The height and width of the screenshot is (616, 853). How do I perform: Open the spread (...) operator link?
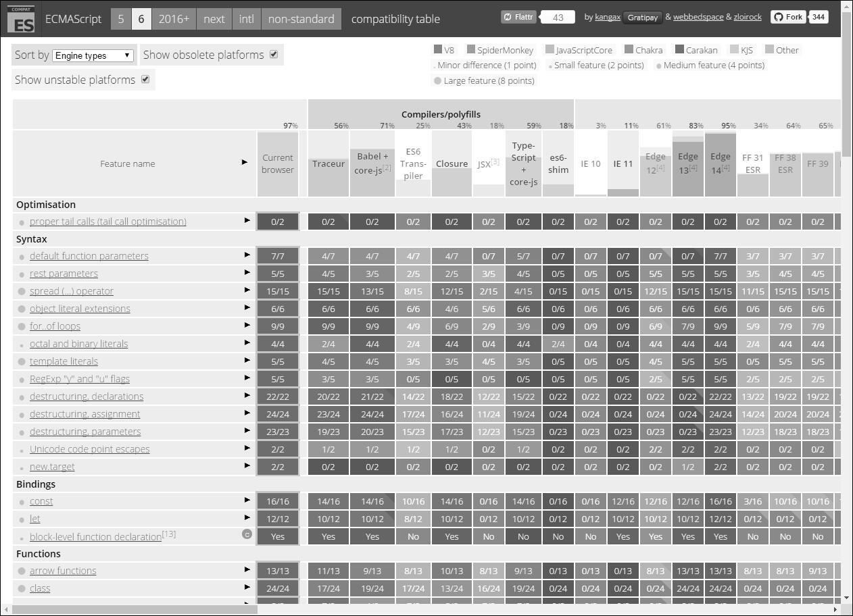[72, 291]
